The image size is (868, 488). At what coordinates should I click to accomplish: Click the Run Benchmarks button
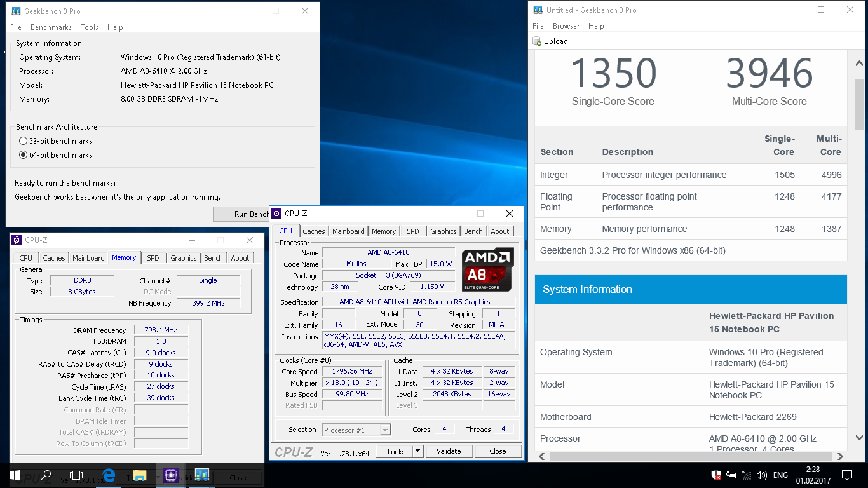(x=241, y=214)
